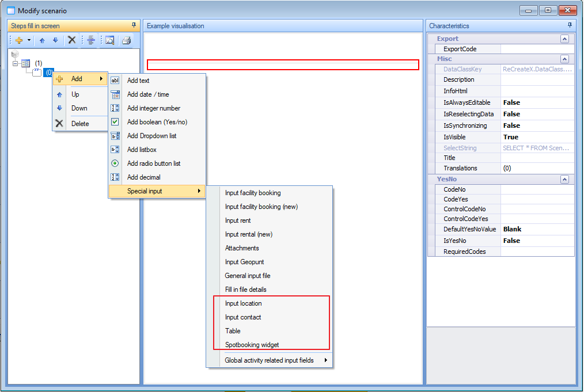Click the move up arrow in the toolbar

coord(42,40)
